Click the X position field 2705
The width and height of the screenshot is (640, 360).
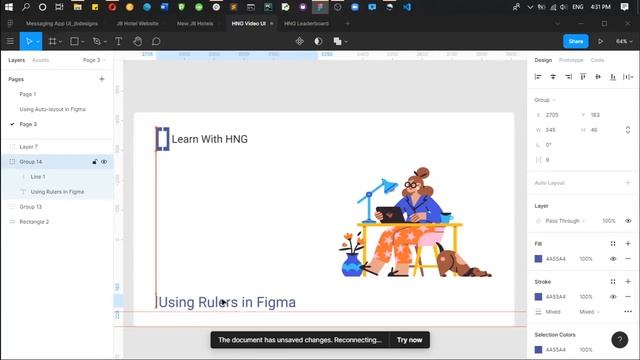(x=552, y=115)
